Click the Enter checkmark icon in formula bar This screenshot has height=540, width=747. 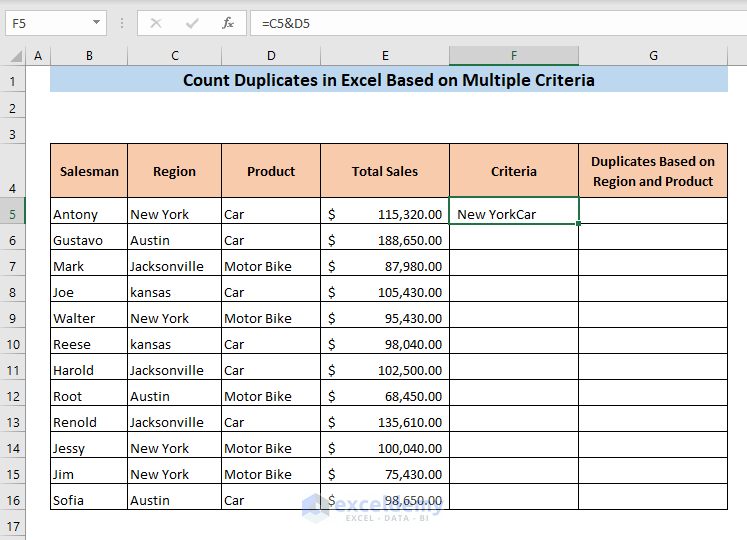tap(192, 22)
